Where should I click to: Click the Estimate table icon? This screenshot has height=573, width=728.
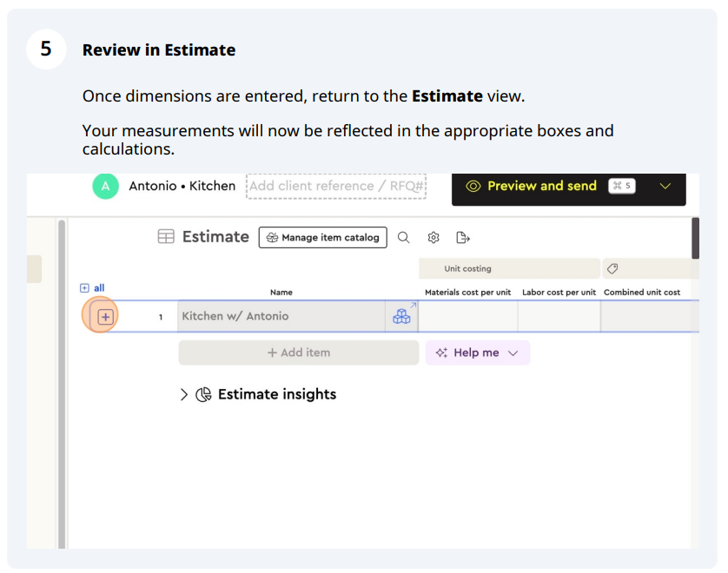click(x=166, y=237)
